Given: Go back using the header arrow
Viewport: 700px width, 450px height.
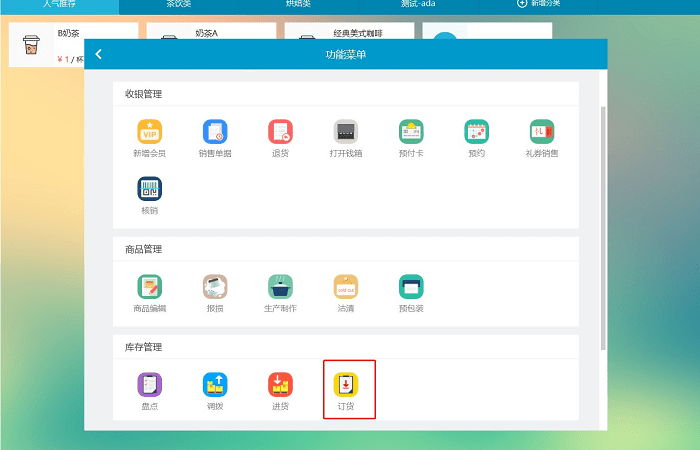Looking at the screenshot, I should point(98,54).
